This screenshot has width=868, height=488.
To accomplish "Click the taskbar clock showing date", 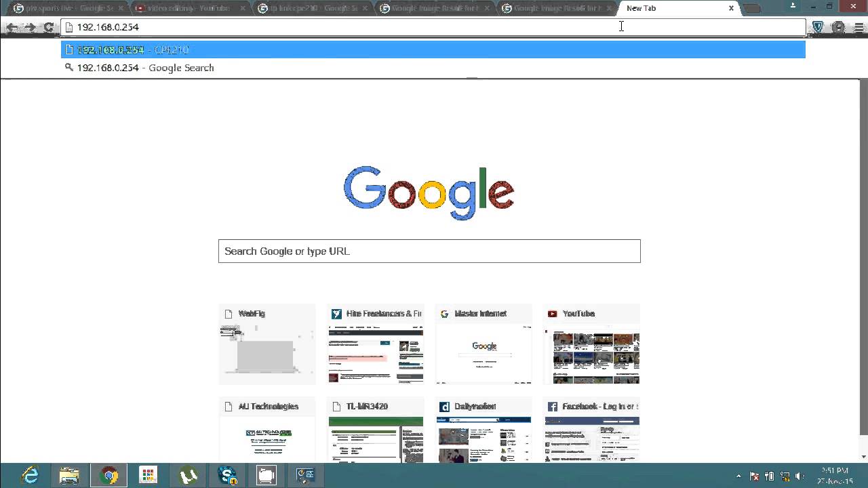I will click(835, 476).
